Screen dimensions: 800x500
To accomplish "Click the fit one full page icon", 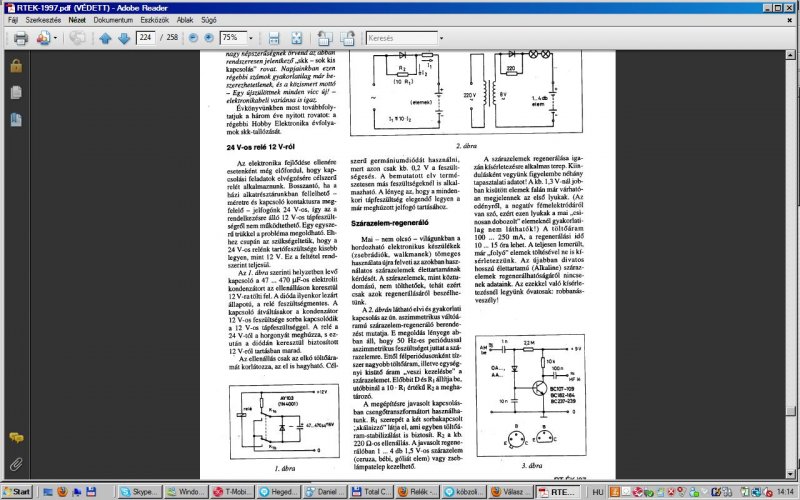I will [x=296, y=38].
